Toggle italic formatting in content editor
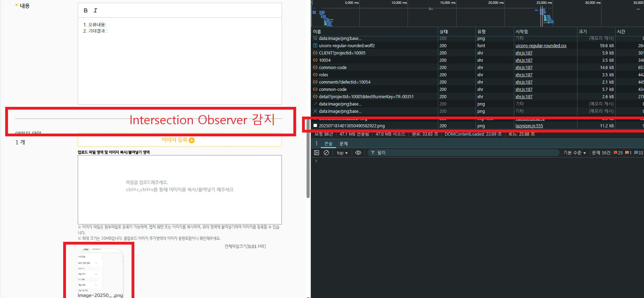 coord(95,10)
